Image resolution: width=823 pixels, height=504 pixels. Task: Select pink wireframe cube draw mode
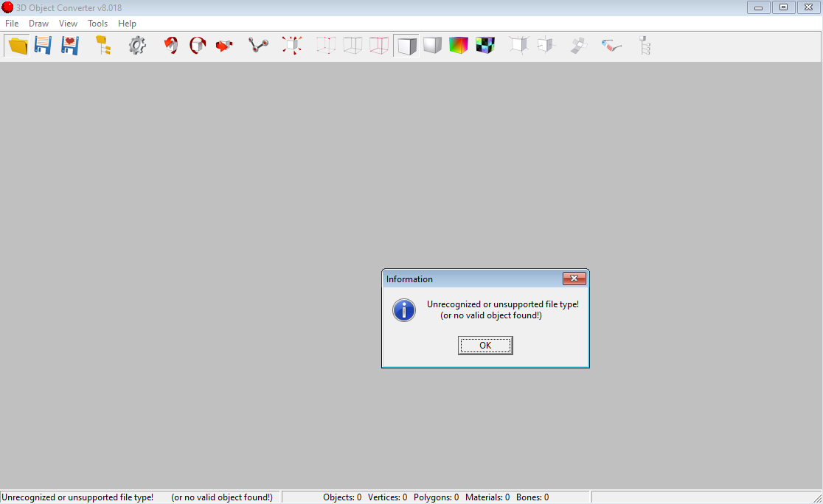pos(379,46)
